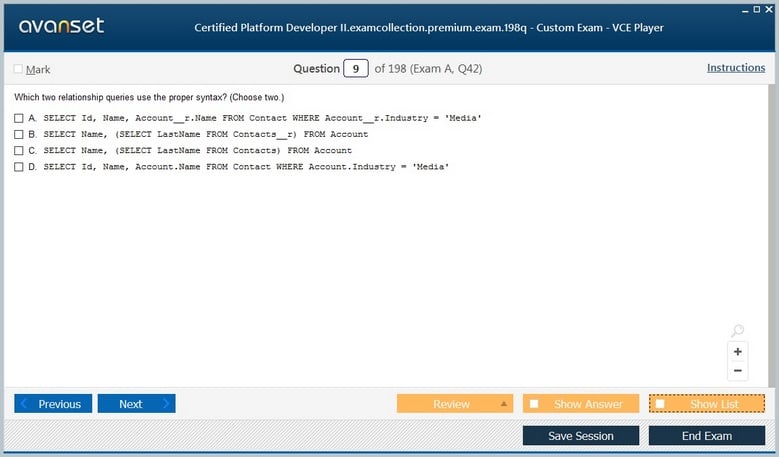779x457 pixels.
Task: Choose answer D with Account.Industry filter
Action: (x=19, y=166)
